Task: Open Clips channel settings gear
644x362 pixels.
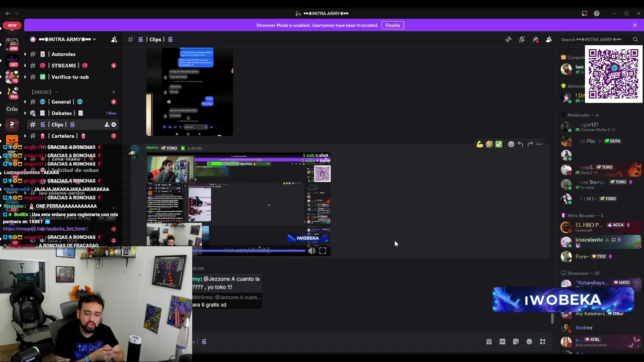Action: (114, 125)
